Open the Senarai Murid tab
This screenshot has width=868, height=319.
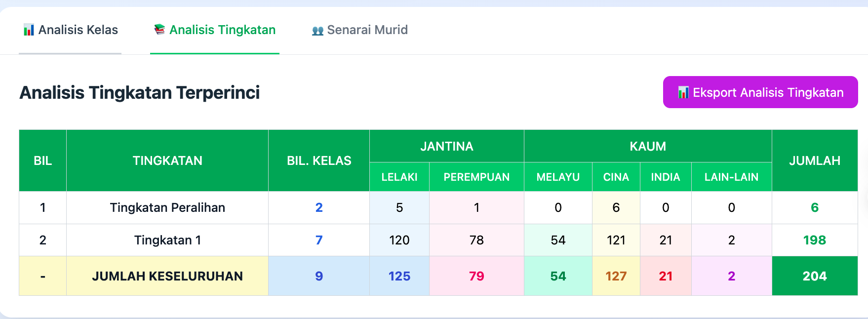coord(367,30)
